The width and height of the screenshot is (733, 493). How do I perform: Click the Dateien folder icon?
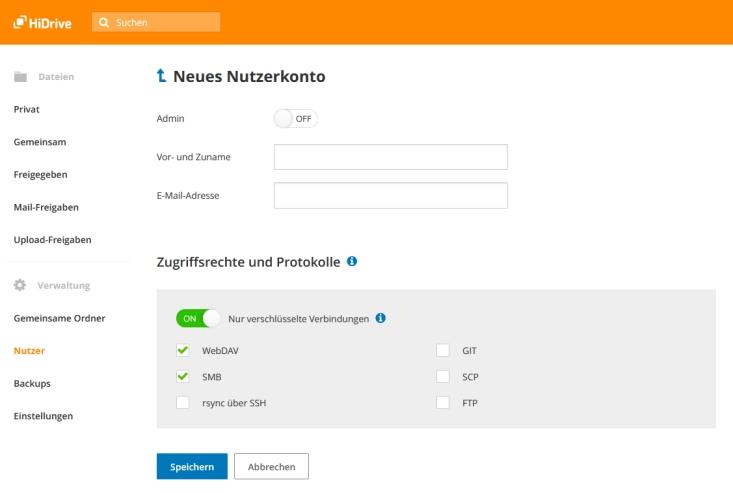[21, 77]
